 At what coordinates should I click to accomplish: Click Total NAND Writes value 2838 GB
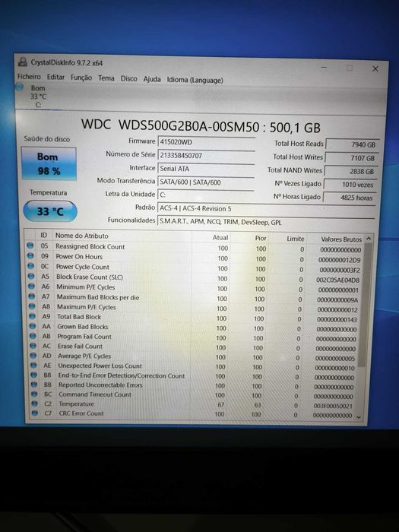pos(351,171)
